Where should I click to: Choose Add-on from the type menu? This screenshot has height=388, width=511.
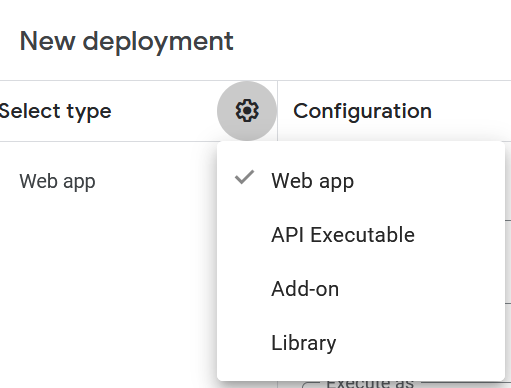361,289
